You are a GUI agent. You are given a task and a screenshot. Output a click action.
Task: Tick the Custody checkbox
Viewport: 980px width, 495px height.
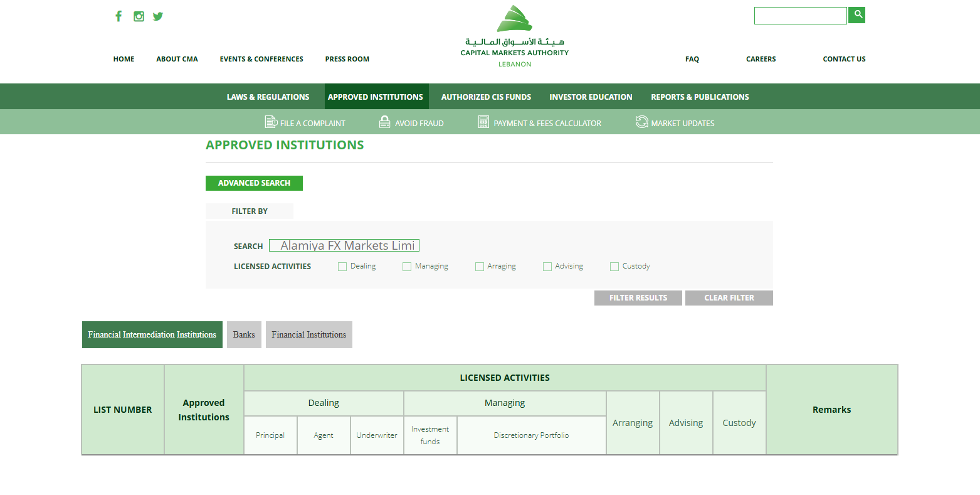pos(614,267)
